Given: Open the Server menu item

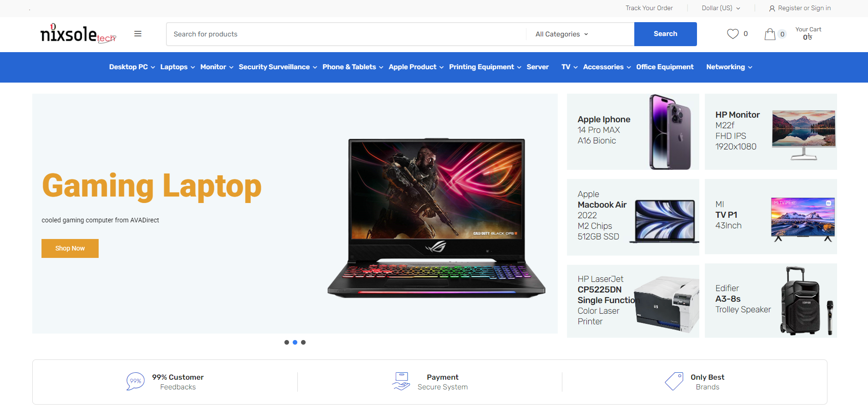Looking at the screenshot, I should [x=537, y=67].
